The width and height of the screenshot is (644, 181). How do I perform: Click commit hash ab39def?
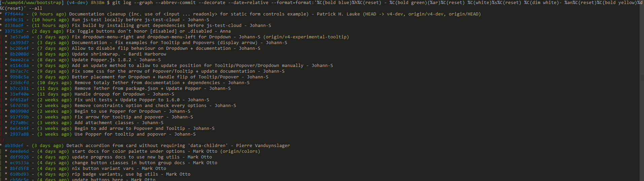pyautogui.click(x=14, y=146)
